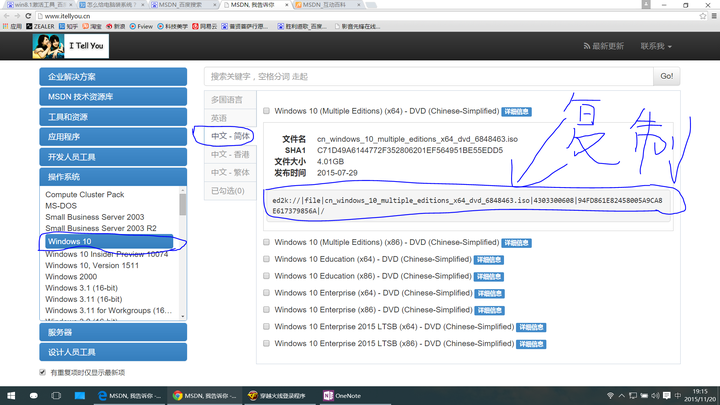Check Windows 10 Enterprise x86 checkbox
720x405 pixels.
tap(266, 309)
